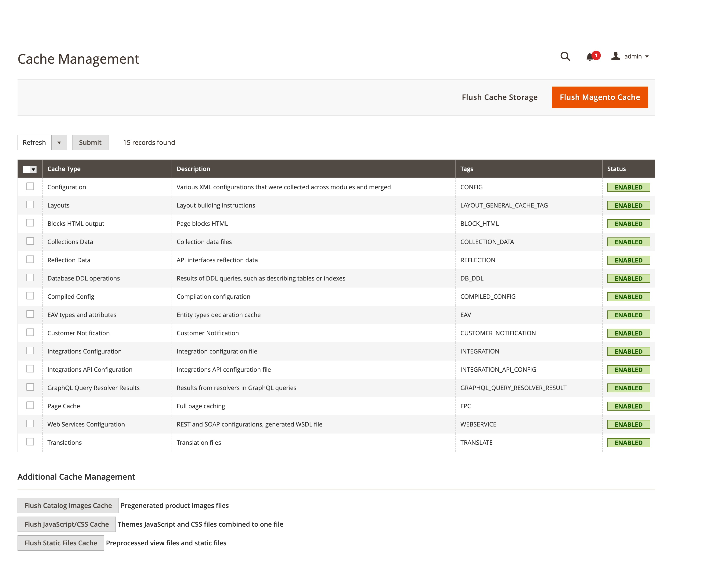728x576 pixels.
Task: Check the Reflection Data checkbox
Action: pyautogui.click(x=30, y=259)
